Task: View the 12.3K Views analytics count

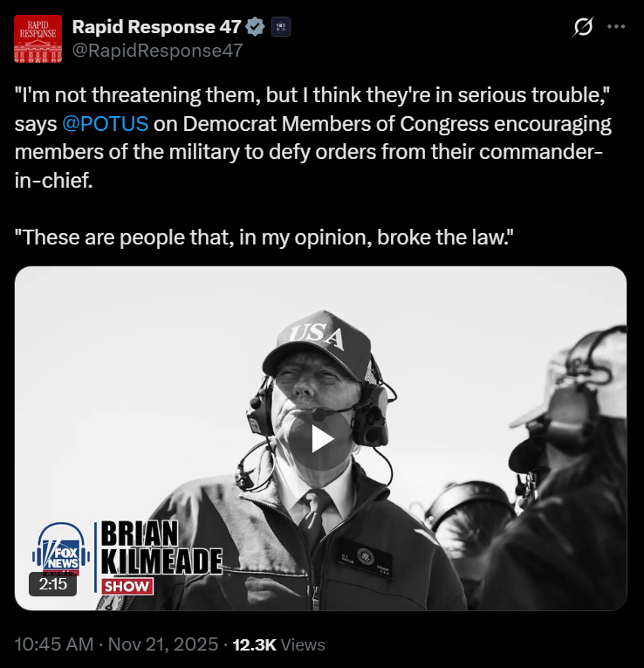Action: tap(278, 644)
